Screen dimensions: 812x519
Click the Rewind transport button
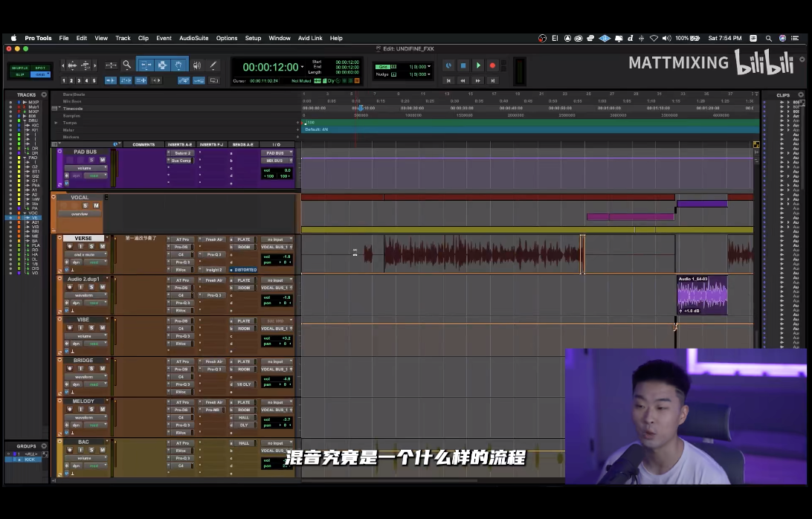pos(463,80)
